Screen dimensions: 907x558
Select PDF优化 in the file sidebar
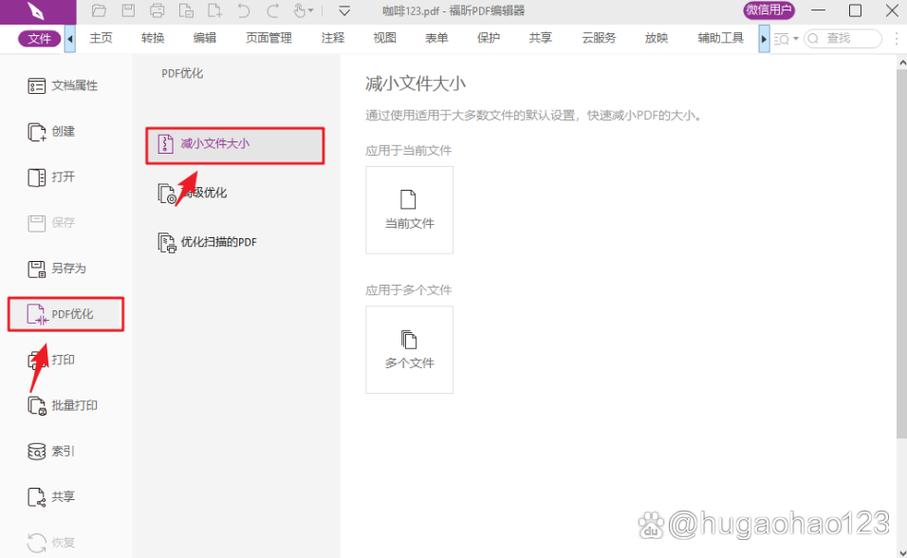pos(65,314)
